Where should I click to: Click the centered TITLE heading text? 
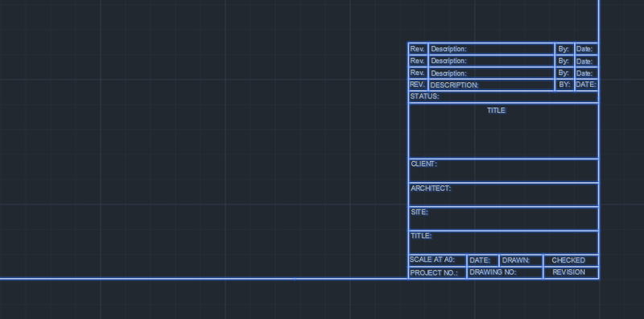pyautogui.click(x=496, y=110)
